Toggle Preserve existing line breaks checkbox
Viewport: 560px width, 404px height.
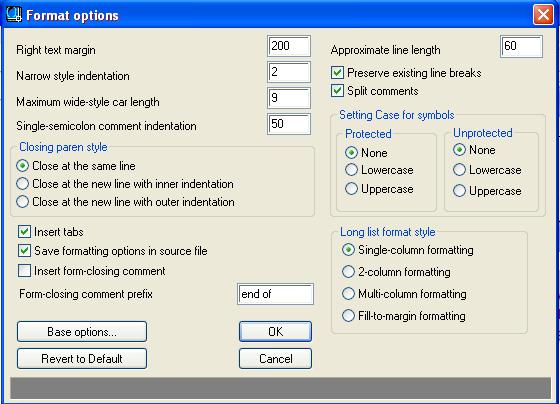tap(338, 73)
